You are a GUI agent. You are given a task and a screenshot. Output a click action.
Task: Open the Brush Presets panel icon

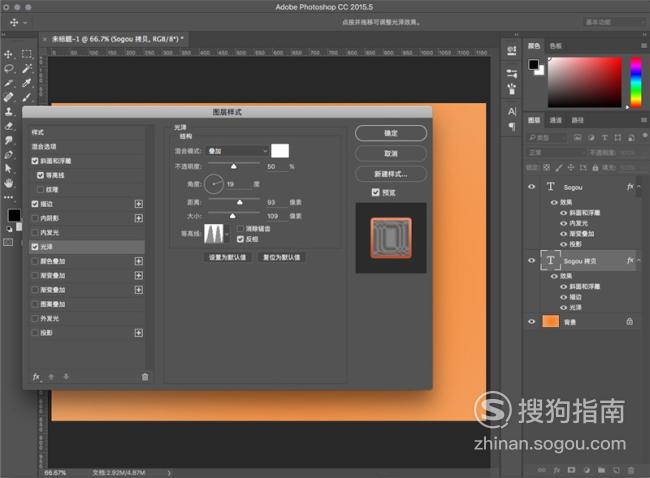[x=512, y=89]
